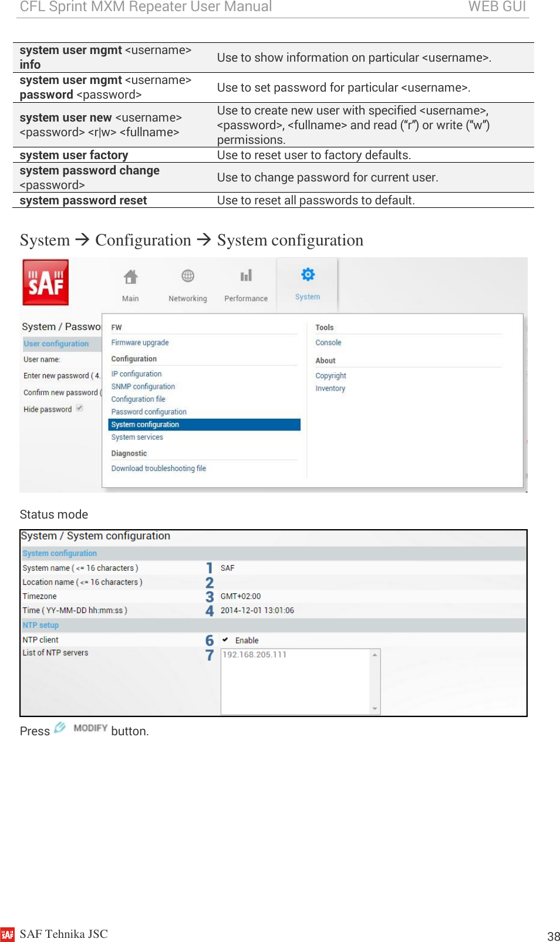Click the System configuration section header
This screenshot has height=942, width=560.
(59, 553)
